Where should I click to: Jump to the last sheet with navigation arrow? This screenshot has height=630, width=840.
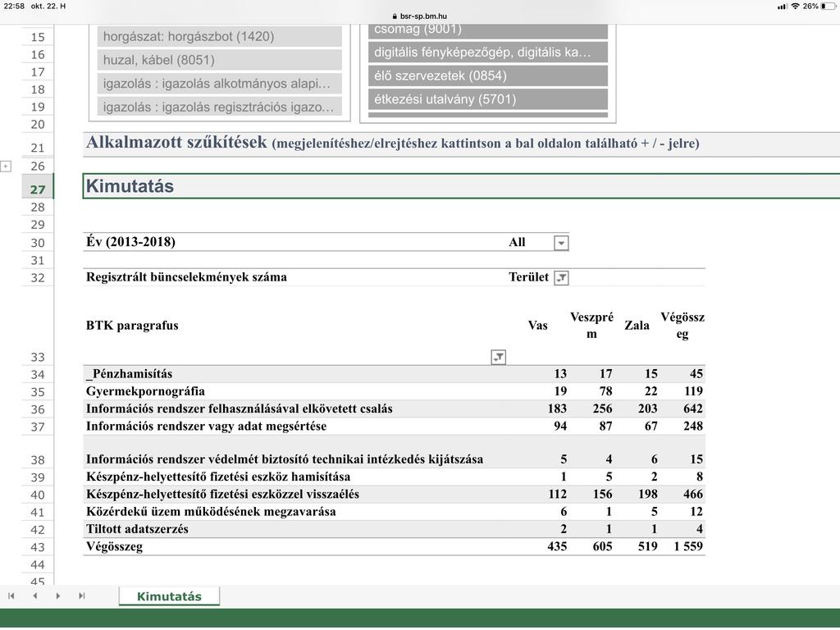coord(81,596)
